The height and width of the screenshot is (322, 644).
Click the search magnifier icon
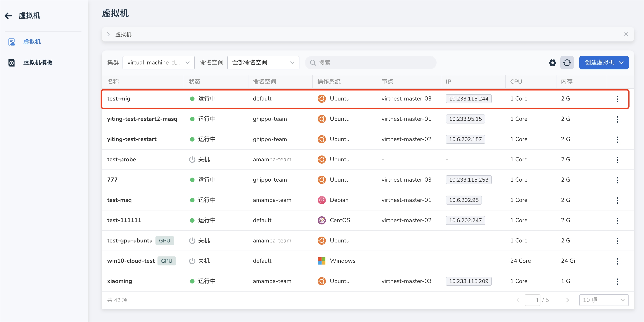(x=313, y=63)
